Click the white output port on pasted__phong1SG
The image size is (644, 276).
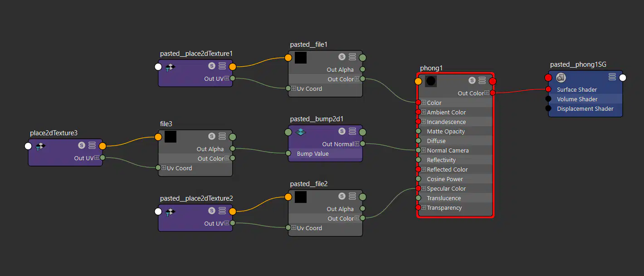pos(623,78)
